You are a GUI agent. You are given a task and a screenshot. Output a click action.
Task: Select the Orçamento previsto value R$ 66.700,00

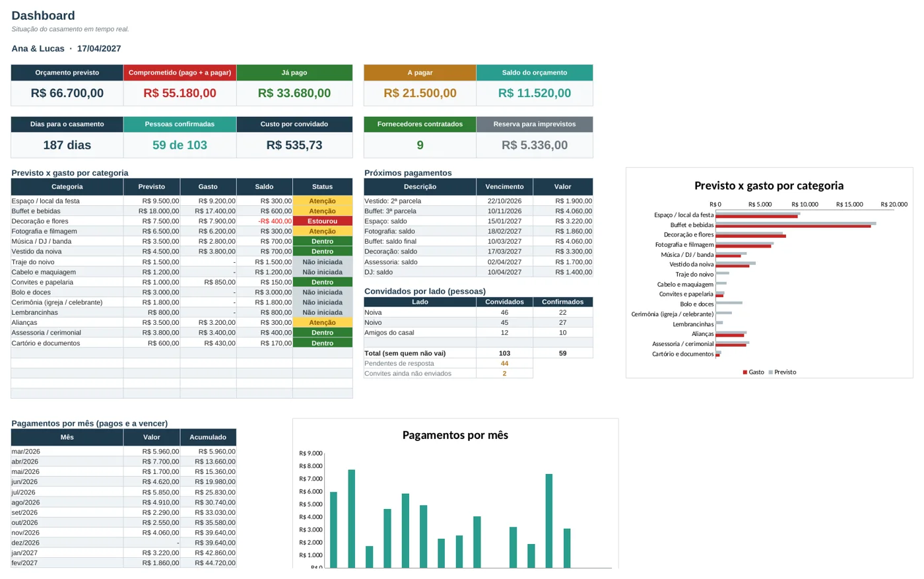click(x=67, y=93)
